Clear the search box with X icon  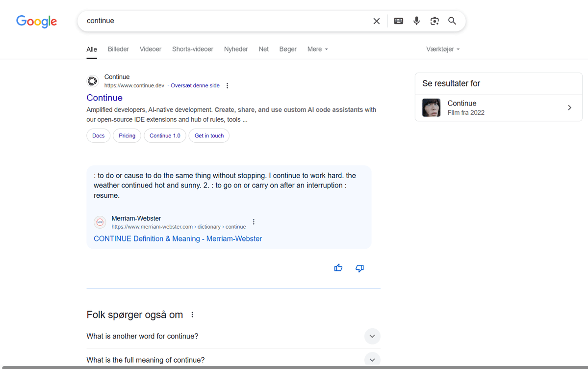coord(377,21)
